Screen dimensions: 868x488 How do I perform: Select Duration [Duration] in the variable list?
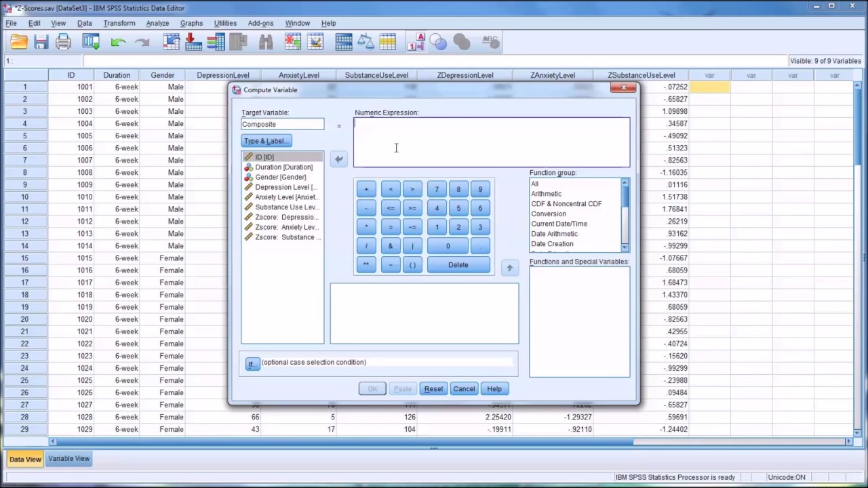click(x=283, y=167)
